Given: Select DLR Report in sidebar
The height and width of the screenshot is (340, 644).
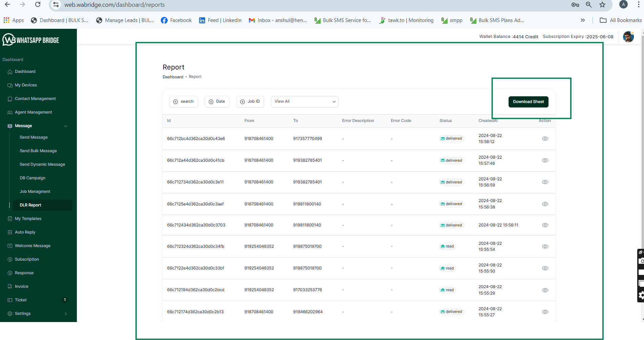Looking at the screenshot, I should pos(42,205).
